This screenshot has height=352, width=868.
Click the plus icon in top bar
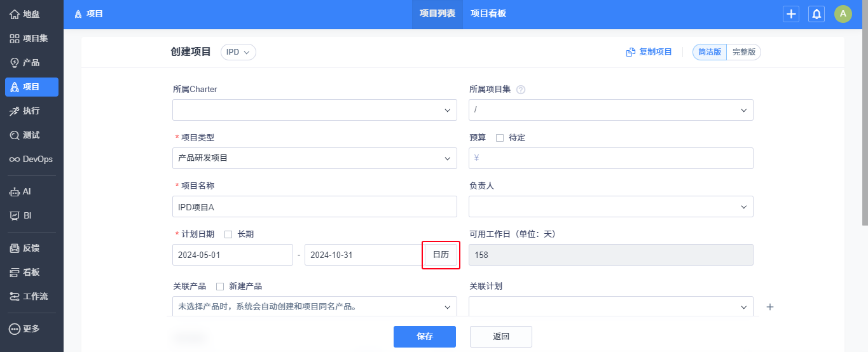pos(790,14)
